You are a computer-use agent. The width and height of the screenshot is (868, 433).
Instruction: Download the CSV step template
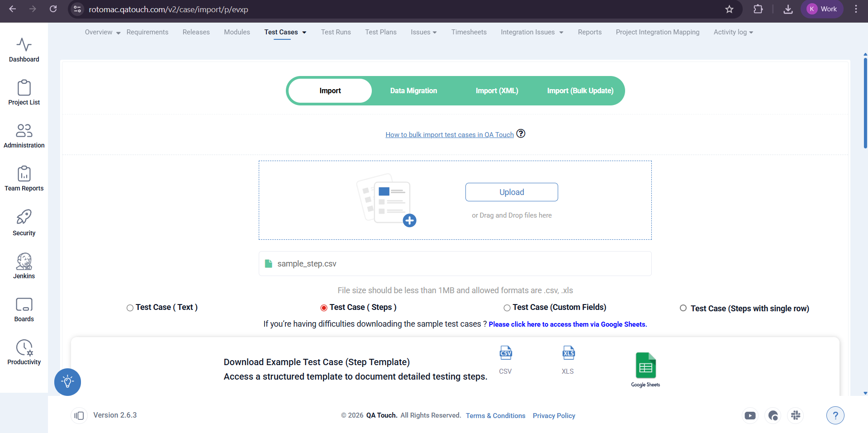[505, 353]
